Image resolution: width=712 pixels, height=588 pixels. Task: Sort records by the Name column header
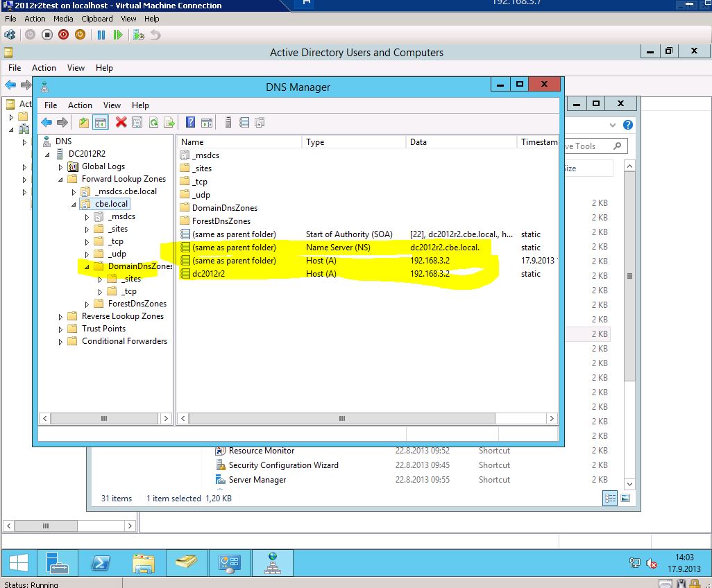click(239, 142)
